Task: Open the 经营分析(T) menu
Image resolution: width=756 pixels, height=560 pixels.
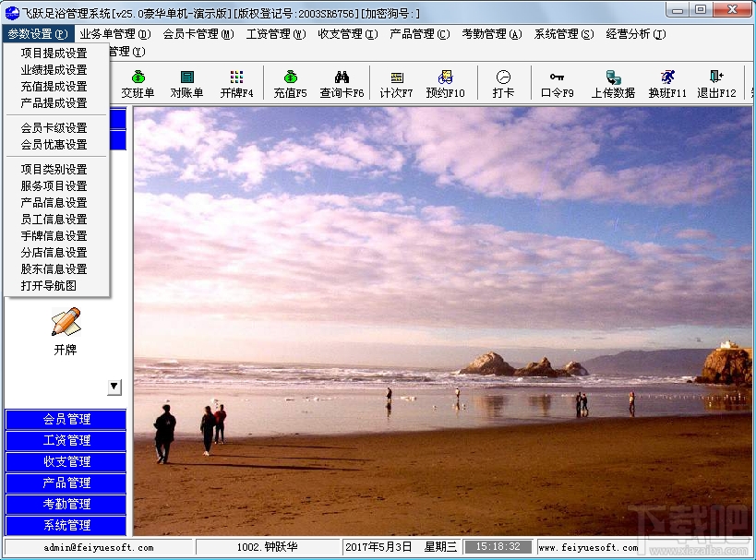Action: point(635,34)
